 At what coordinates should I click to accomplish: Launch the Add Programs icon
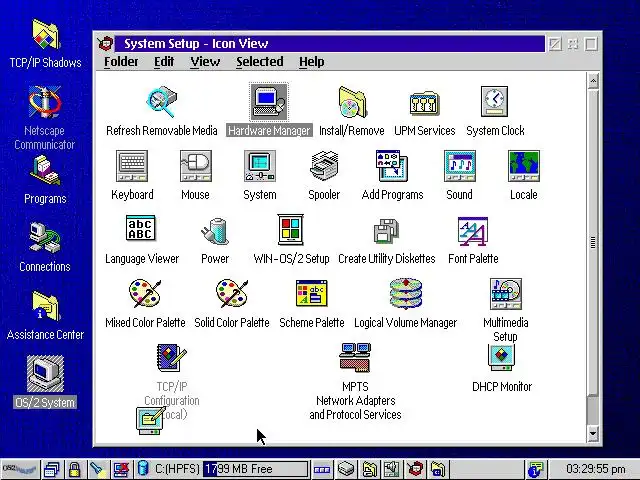click(x=392, y=166)
